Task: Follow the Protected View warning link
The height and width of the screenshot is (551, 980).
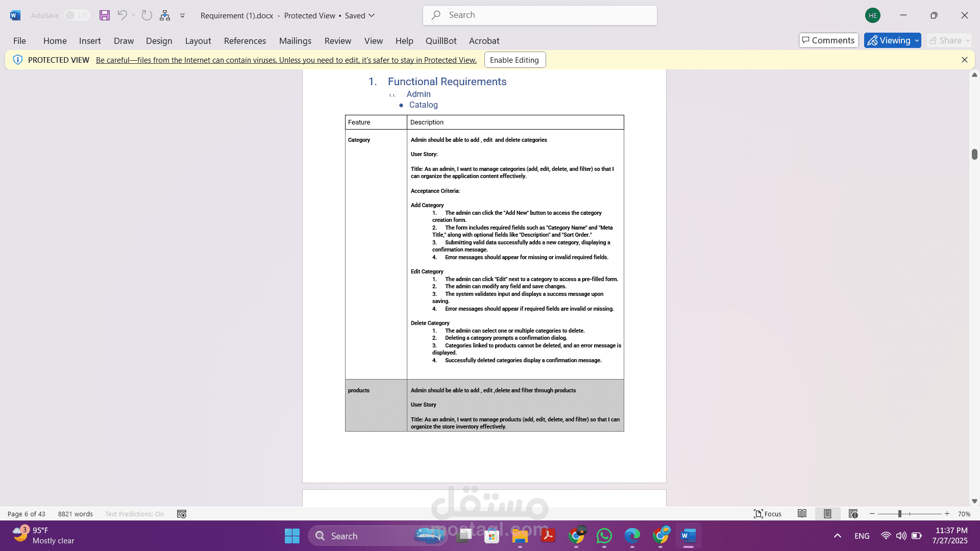Action: [x=286, y=60]
